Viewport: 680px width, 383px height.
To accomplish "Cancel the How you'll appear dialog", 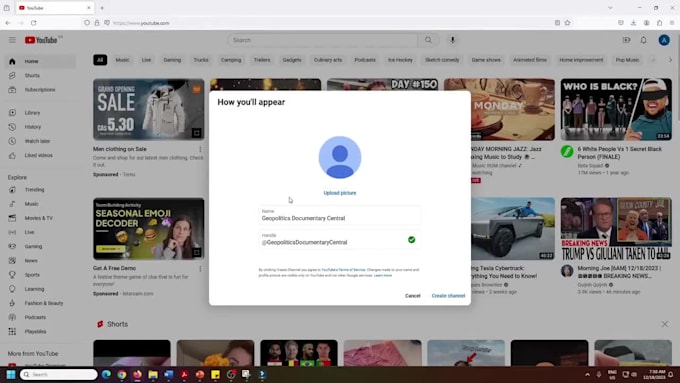I will pyautogui.click(x=412, y=296).
